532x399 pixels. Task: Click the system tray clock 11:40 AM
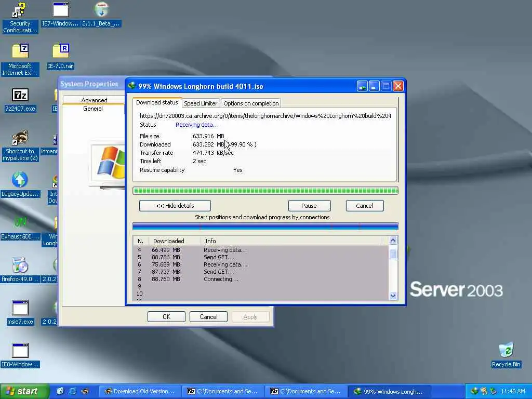tap(513, 391)
